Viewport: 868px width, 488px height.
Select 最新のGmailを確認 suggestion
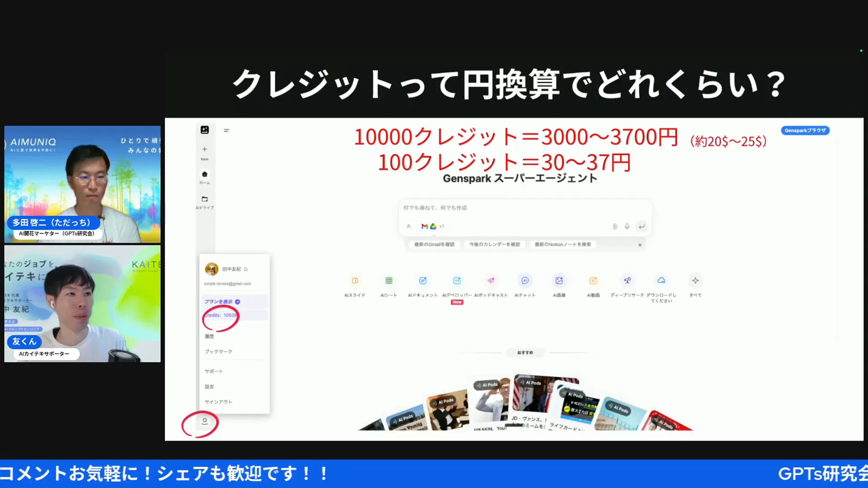pyautogui.click(x=434, y=244)
